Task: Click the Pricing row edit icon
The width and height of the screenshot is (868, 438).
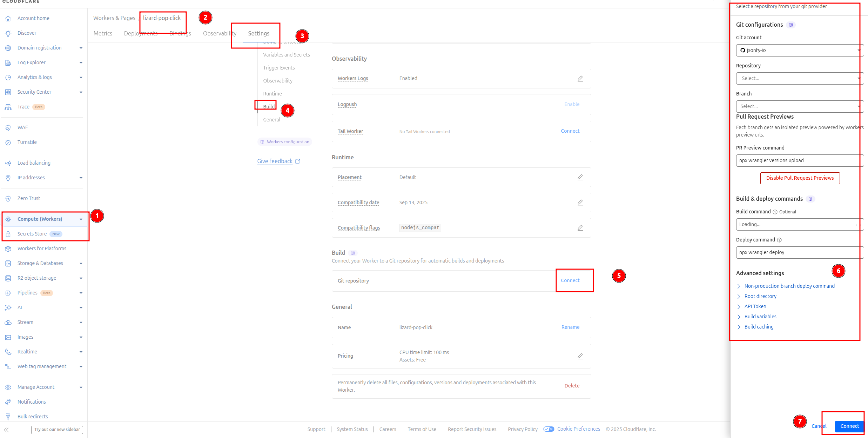Action: point(580,356)
